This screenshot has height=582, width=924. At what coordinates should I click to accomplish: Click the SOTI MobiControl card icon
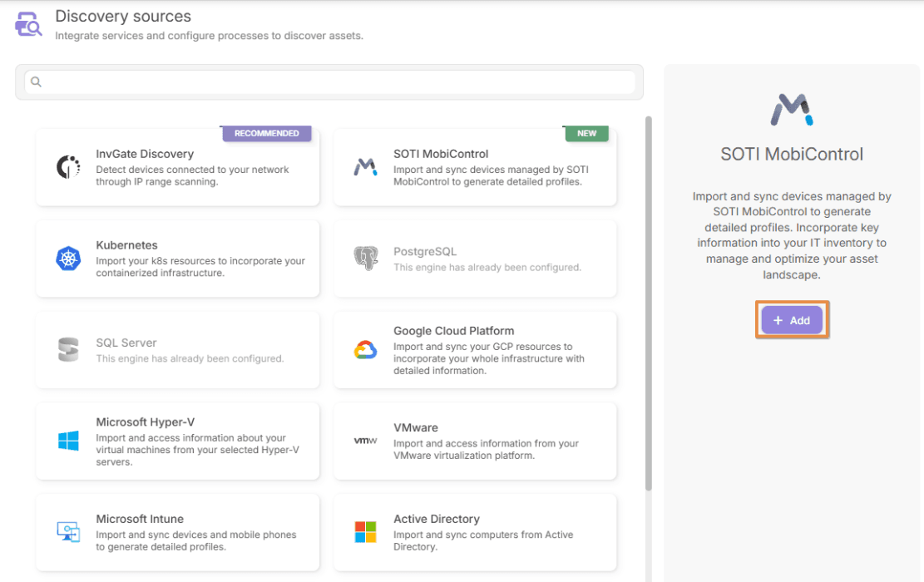(365, 167)
